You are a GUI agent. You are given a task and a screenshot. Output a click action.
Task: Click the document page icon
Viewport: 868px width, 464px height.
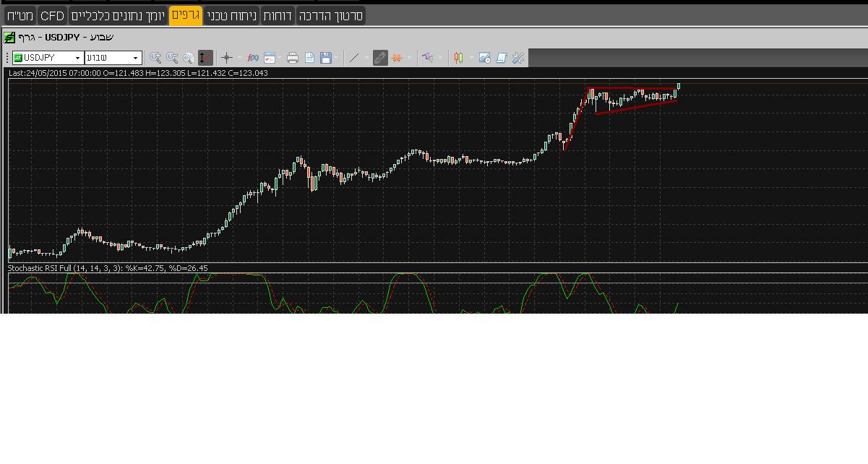point(309,58)
